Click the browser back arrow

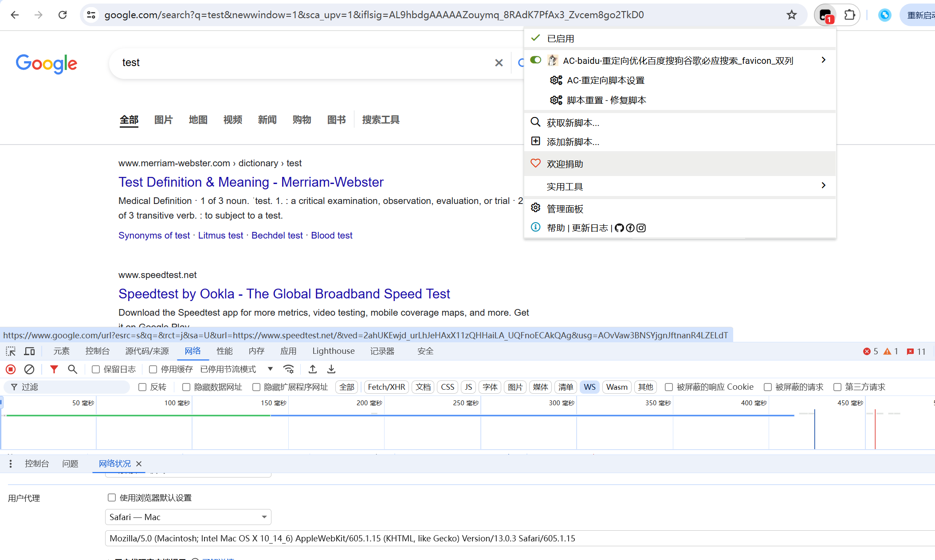(x=15, y=15)
